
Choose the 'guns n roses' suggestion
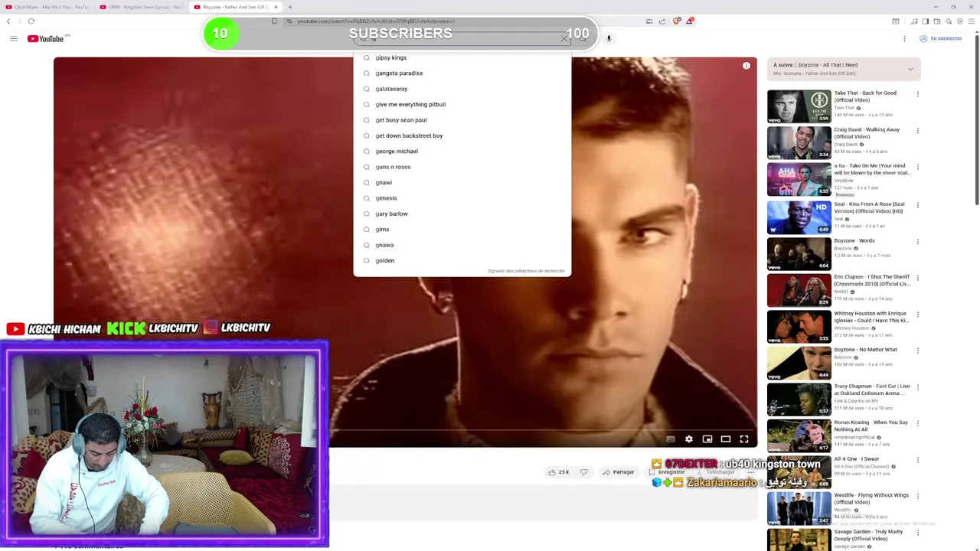[462, 167]
